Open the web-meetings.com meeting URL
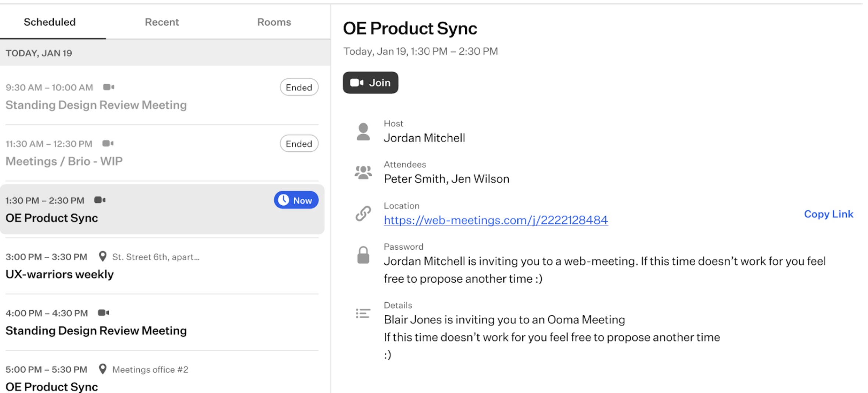The width and height of the screenshot is (868, 393). (496, 220)
